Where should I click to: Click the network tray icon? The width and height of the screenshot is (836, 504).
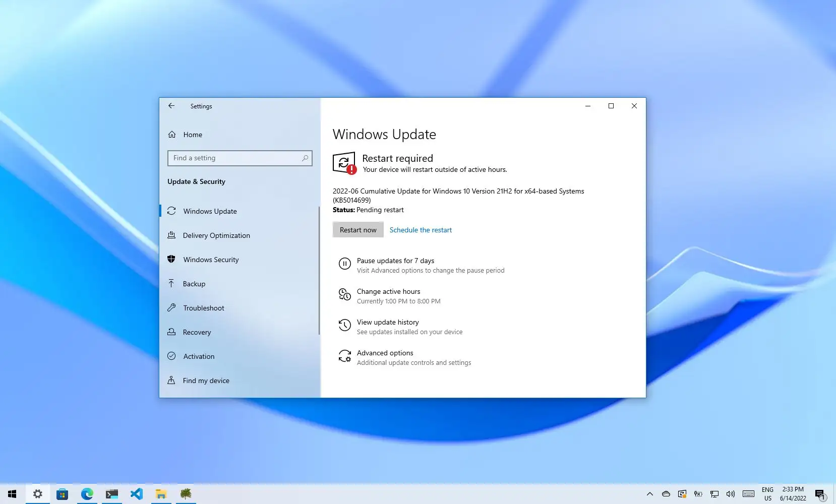[x=714, y=494]
